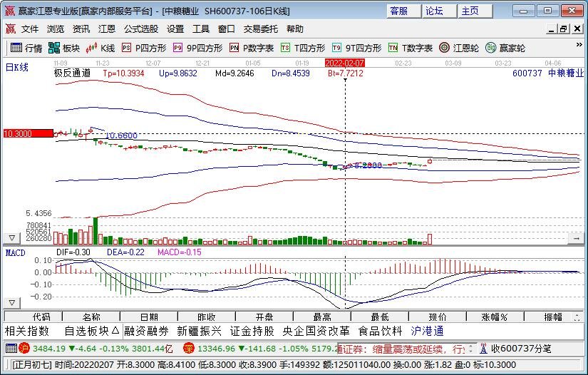This screenshot has height=375, width=588.
Task: Open the 江恩 menu
Action: pos(107,29)
